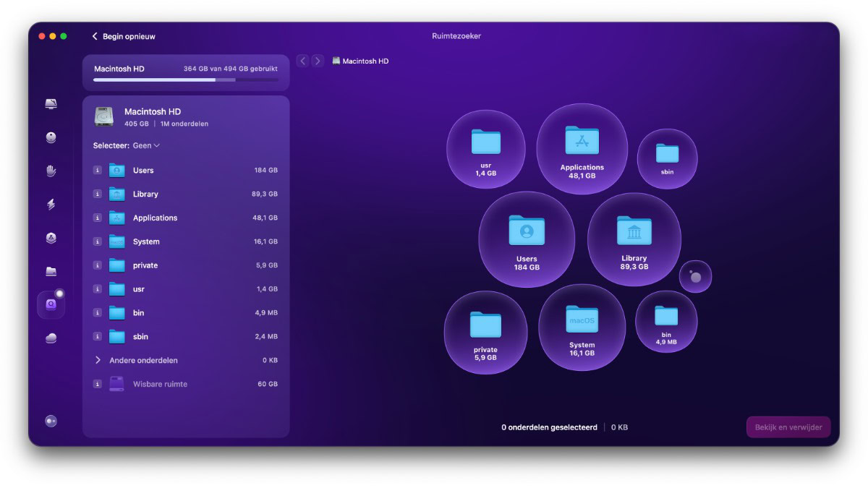Viewport: 868px width, 488px height.
Task: Click the info badge next to Wisbare ruimte
Action: tap(97, 384)
